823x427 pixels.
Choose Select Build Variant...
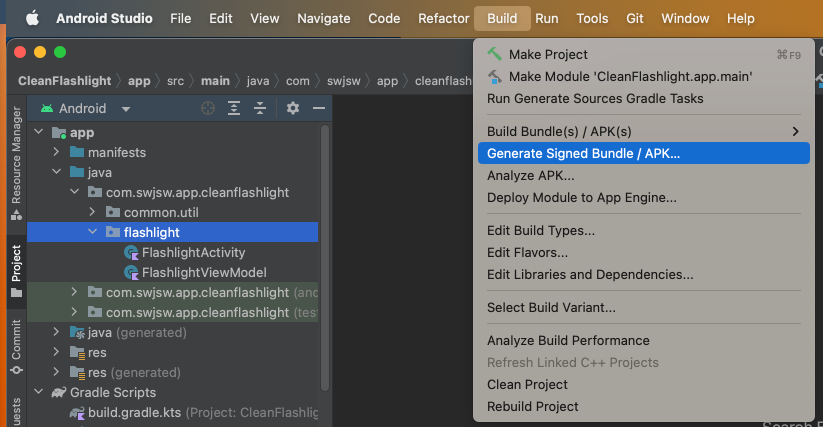643,308
